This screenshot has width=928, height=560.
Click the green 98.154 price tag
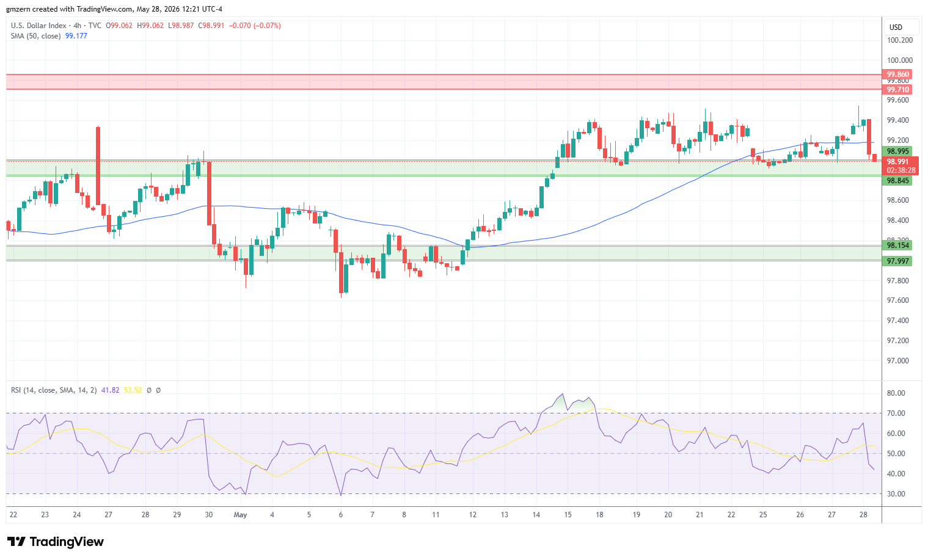tap(898, 245)
